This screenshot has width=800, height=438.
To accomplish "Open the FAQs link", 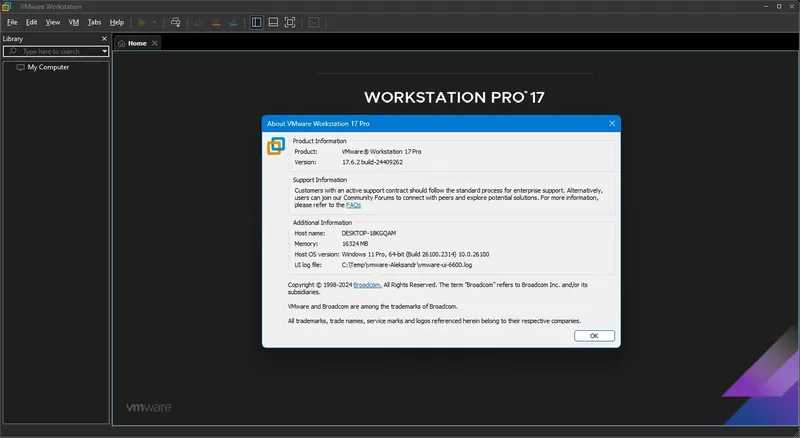I will pos(354,205).
